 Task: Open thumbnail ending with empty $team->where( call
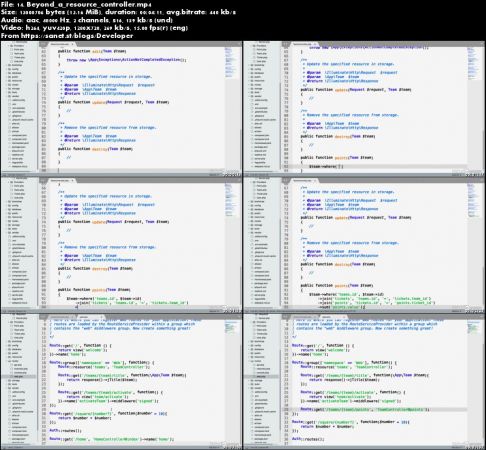[x=364, y=109]
